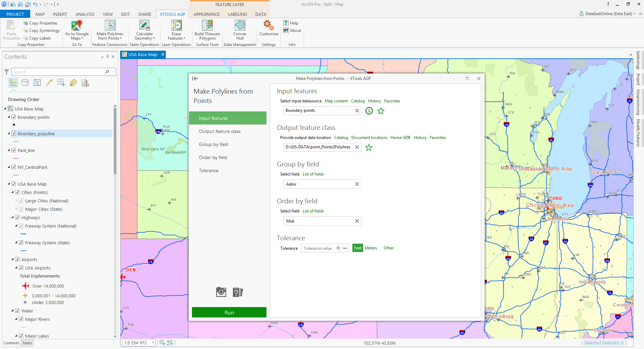Toggle Airports group visibility
The width and height of the screenshot is (644, 349).
tap(17, 259)
